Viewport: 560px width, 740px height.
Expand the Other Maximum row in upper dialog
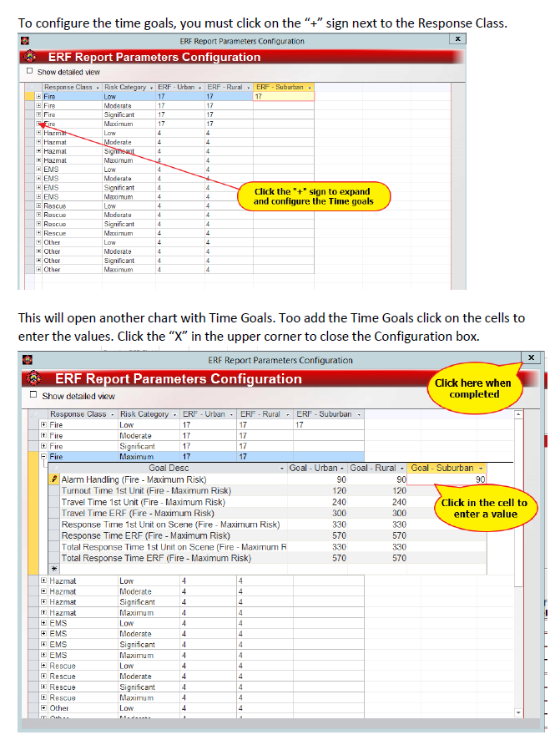click(x=39, y=270)
